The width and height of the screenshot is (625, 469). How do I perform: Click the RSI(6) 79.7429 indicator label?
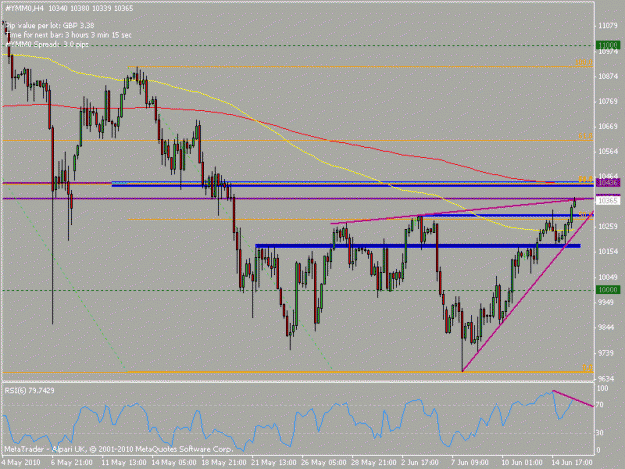point(29,391)
